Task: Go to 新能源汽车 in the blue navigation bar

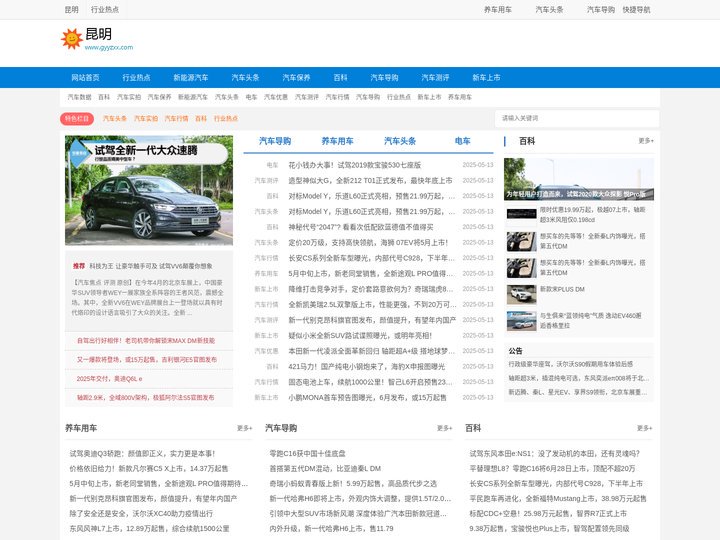Action: click(x=191, y=78)
